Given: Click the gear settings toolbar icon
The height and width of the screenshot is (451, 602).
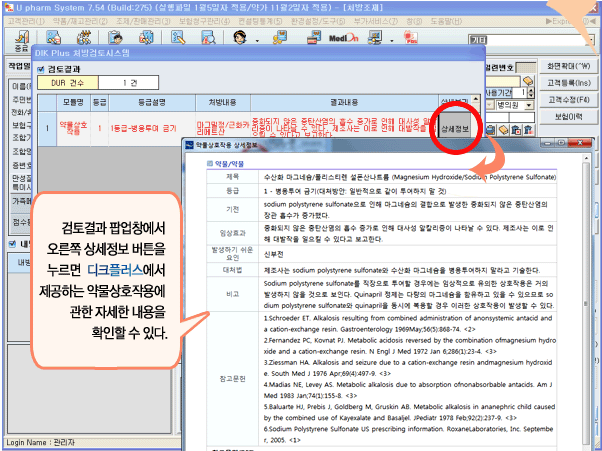Looking at the screenshot, I should tap(84, 38).
